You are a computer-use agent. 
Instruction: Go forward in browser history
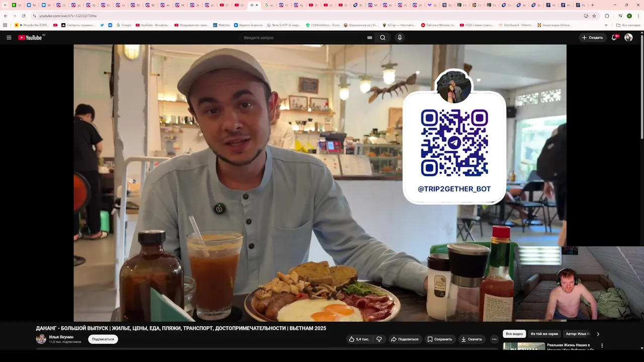[14, 16]
